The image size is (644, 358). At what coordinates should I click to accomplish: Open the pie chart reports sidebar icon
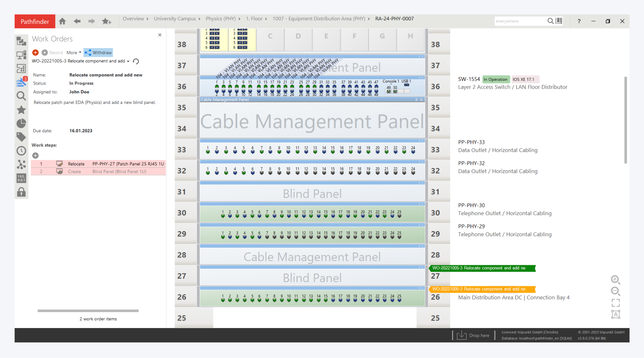[21, 123]
